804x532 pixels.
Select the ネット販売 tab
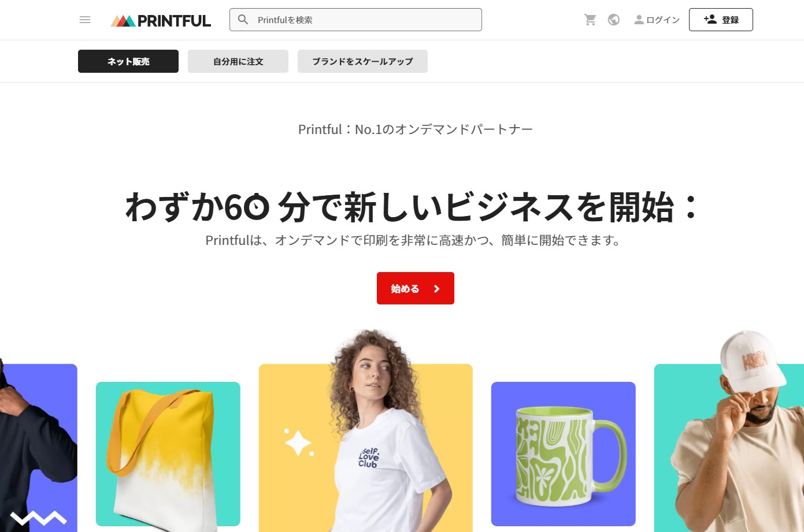click(128, 61)
